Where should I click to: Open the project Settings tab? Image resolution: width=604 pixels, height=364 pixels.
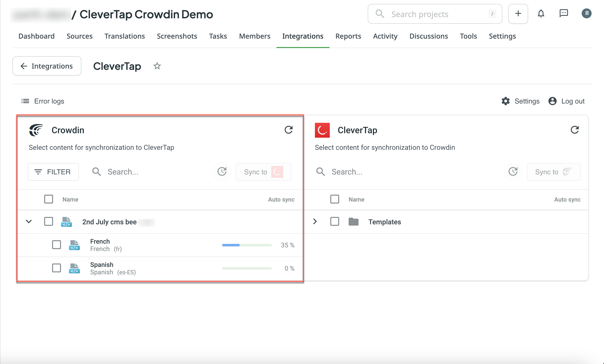(x=502, y=36)
